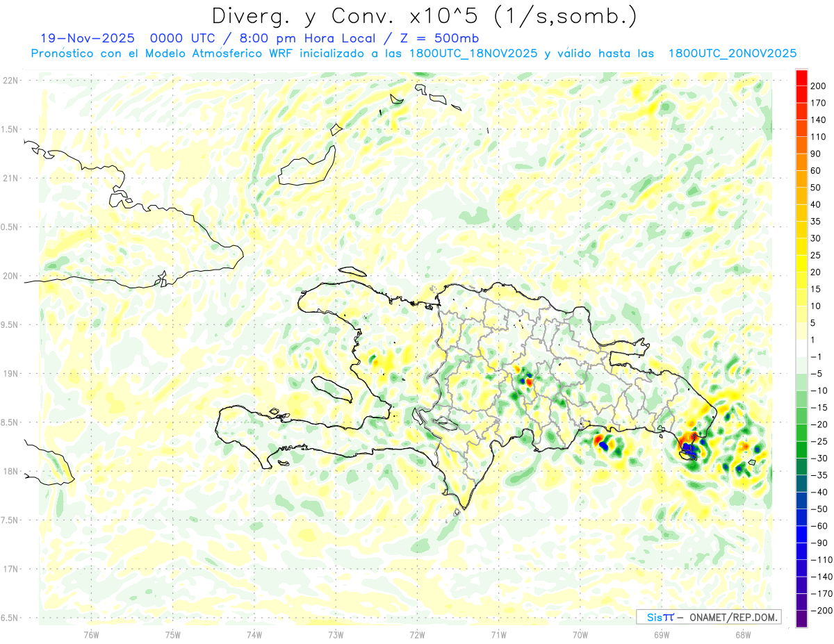This screenshot has height=644, width=834.
Task: Click the positive '200' value on the color scale
Action: tap(819, 85)
